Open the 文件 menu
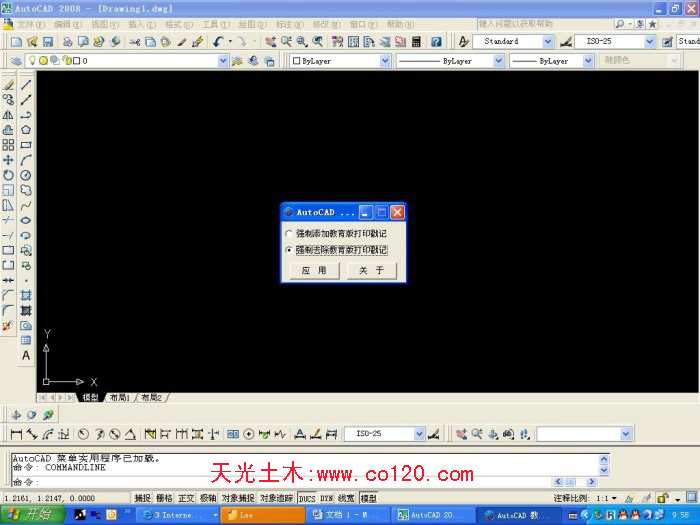This screenshot has width=700, height=525. coord(30,23)
